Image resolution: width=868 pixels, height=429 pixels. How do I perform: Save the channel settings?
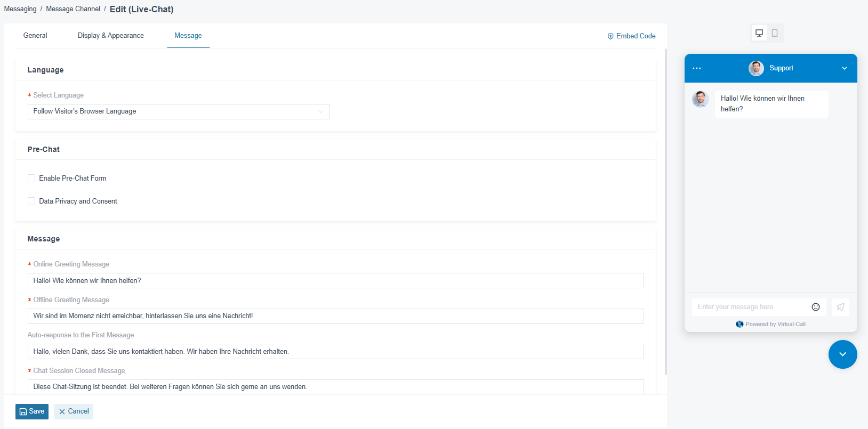pos(32,411)
